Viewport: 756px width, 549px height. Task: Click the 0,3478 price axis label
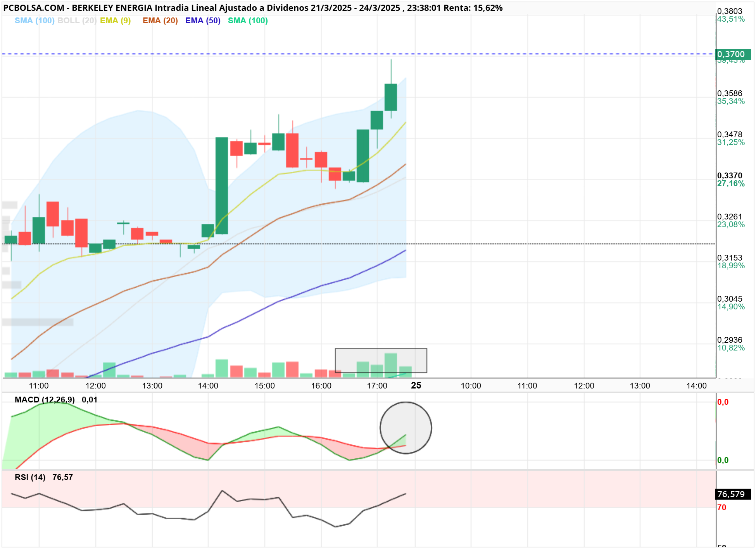pos(730,135)
